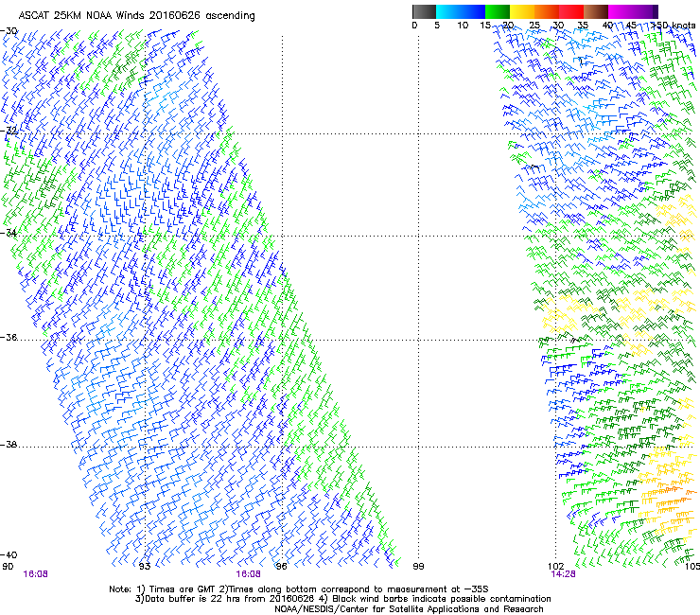Screen dimensions: 700x615
Task: Click the '93' longitude axis label
Action: pyautogui.click(x=145, y=567)
